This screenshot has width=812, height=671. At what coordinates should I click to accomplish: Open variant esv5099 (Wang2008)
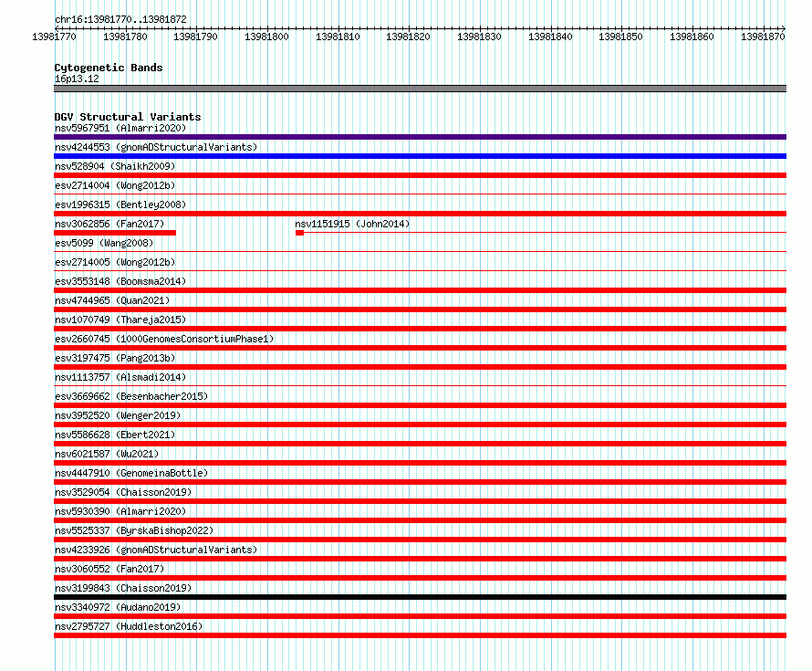104,243
